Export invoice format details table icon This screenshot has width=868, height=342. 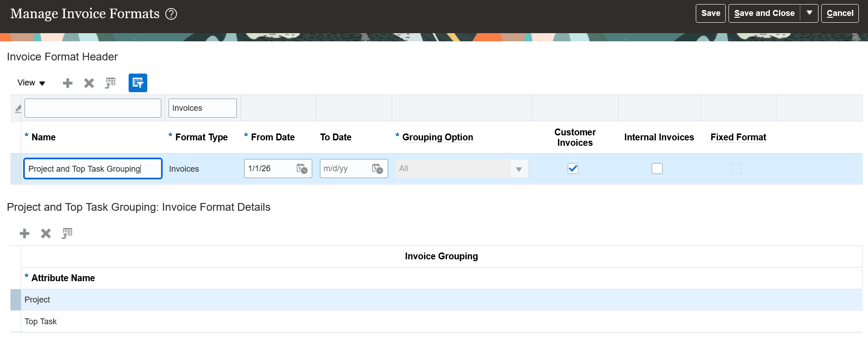click(x=67, y=233)
